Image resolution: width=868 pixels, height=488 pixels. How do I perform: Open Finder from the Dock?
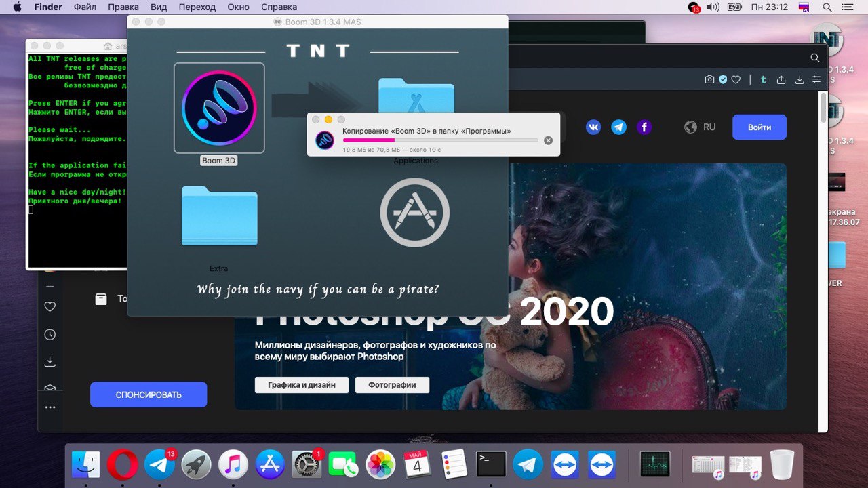click(x=85, y=465)
